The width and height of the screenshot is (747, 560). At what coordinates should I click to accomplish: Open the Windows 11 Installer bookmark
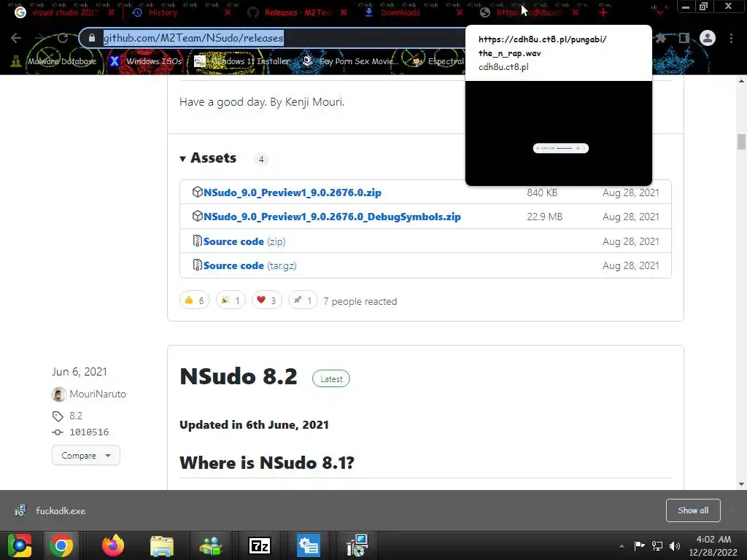coord(242,61)
